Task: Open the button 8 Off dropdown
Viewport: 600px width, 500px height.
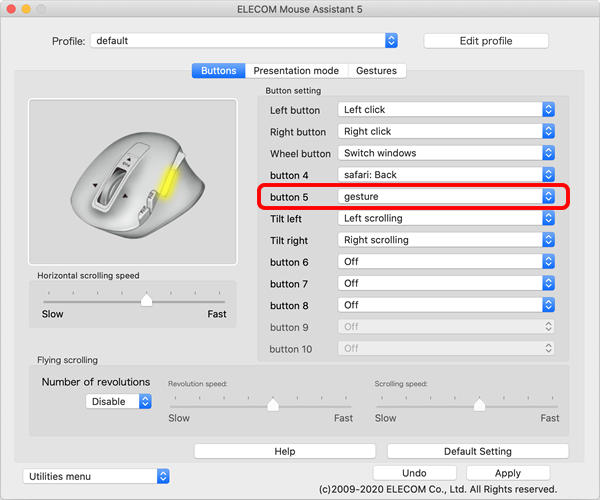Action: tap(446, 305)
